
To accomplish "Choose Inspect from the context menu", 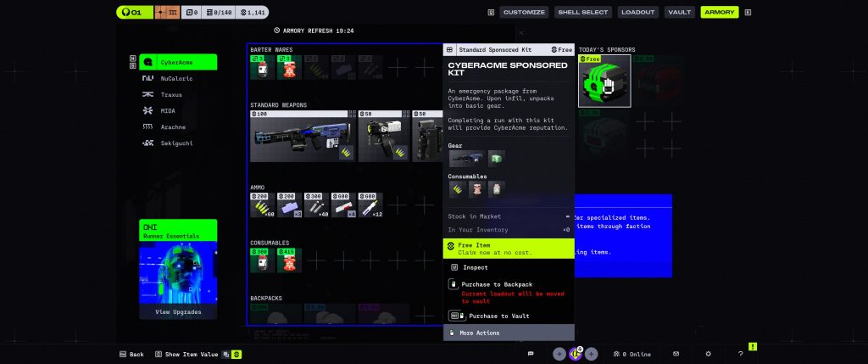I will tap(475, 267).
